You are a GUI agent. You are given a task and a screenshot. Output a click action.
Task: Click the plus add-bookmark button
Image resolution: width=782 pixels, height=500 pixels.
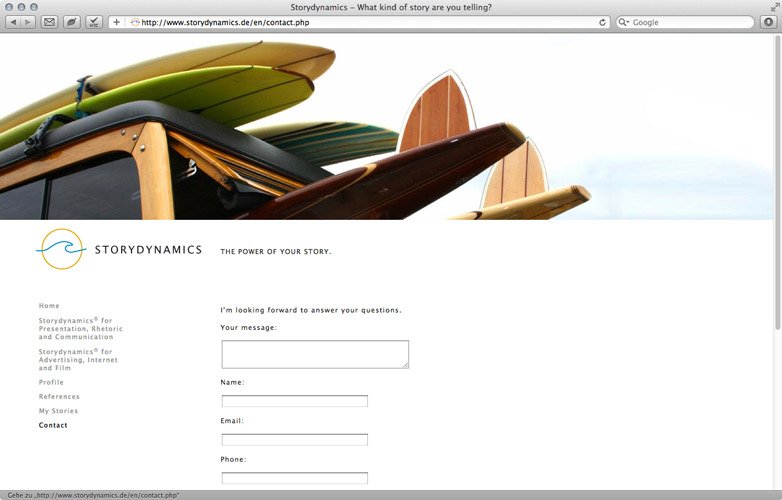[x=116, y=22]
